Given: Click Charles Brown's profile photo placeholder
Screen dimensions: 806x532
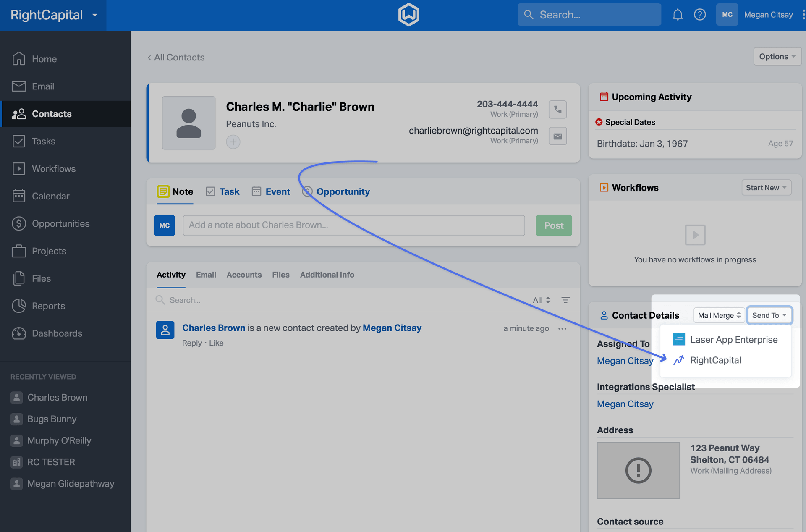Looking at the screenshot, I should pos(189,123).
